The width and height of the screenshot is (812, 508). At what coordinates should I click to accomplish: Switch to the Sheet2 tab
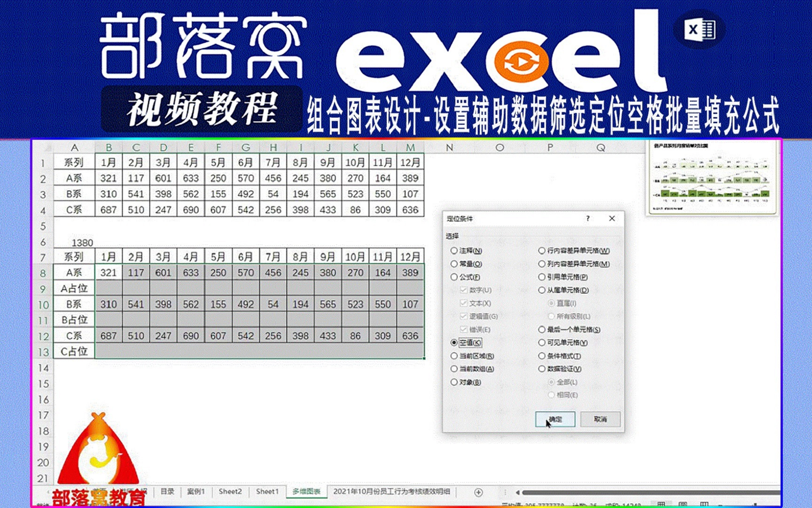(x=230, y=492)
